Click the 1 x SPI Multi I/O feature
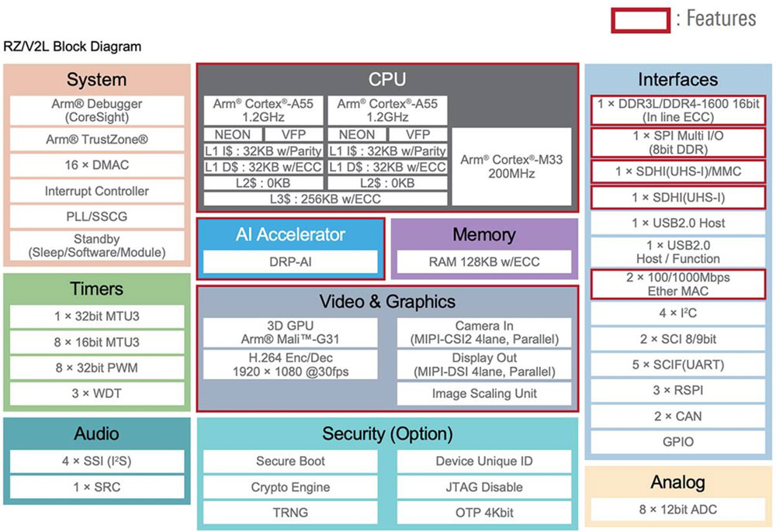This screenshot has height=532, width=776. click(677, 143)
